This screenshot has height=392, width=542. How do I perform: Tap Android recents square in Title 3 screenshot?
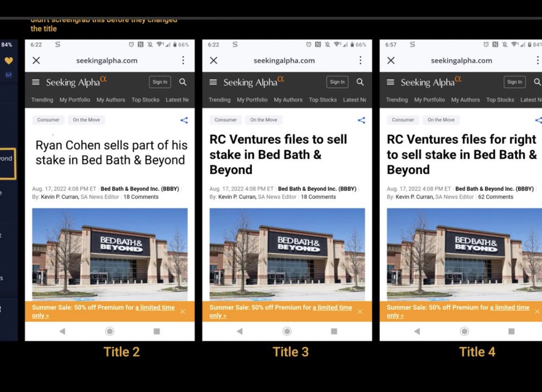pyautogui.click(x=334, y=331)
